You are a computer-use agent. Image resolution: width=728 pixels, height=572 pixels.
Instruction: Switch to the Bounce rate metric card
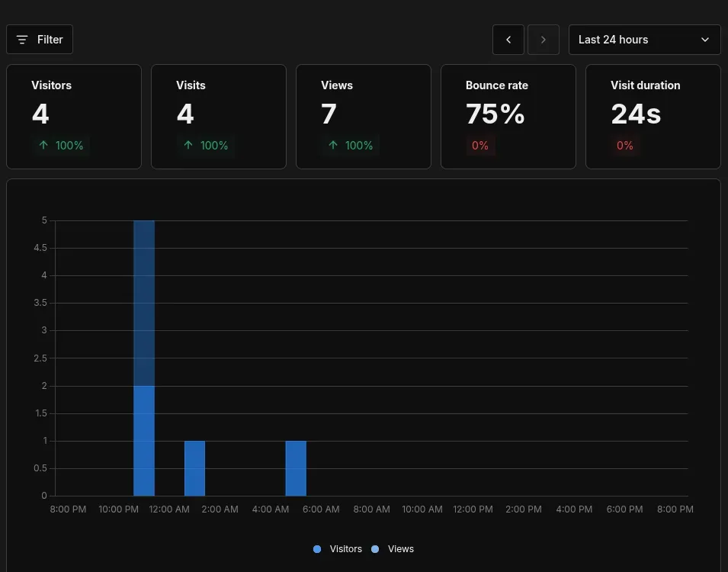pos(508,116)
